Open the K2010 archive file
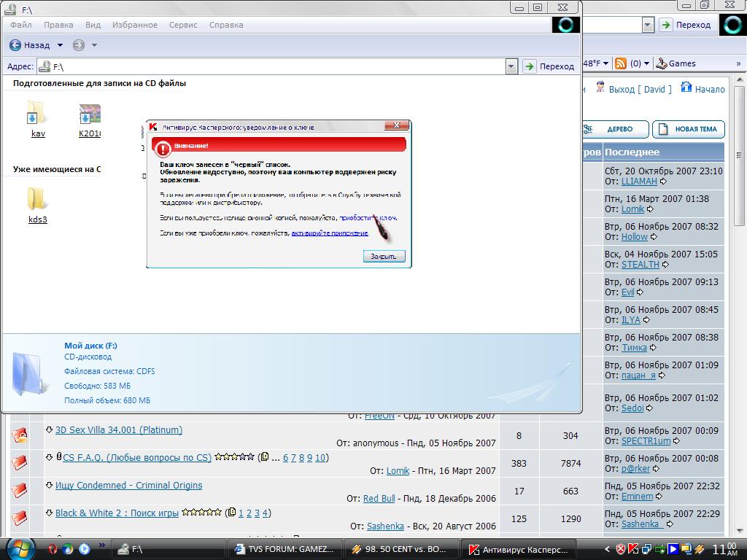 point(90,115)
